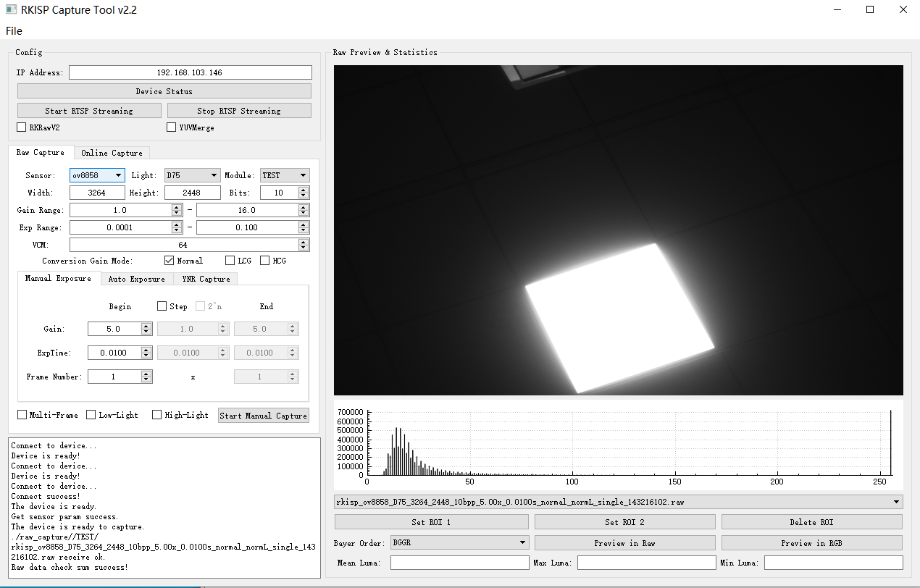Viewport: 920px width, 588px height.
Task: Select the Manual Exposure tab
Action: tap(58, 279)
